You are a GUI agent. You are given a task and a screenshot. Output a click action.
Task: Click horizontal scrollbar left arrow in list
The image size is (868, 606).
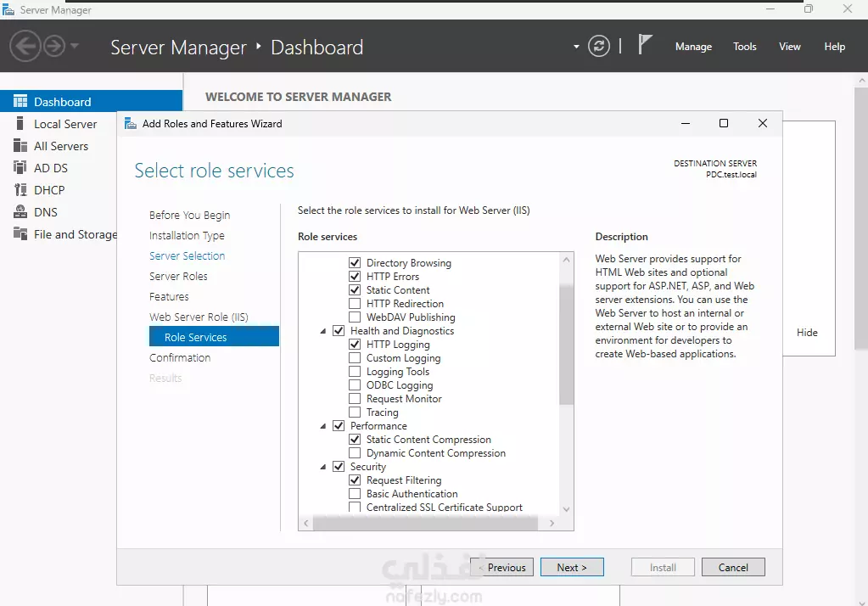point(306,523)
